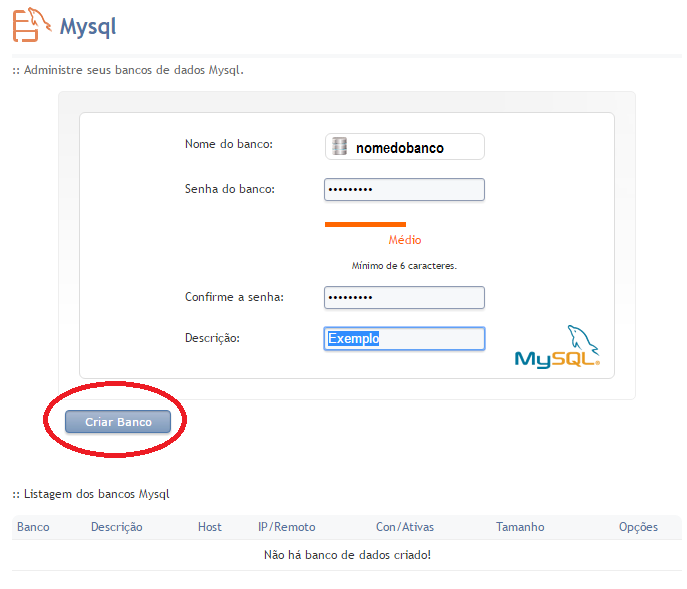Click the Médio strength label

[405, 240]
